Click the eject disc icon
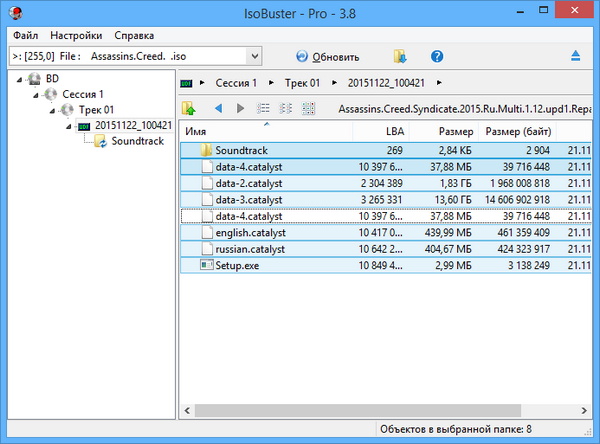The height and width of the screenshot is (444, 600). click(x=574, y=56)
